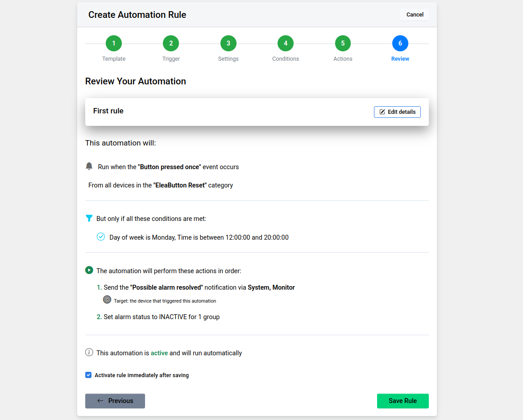Uncheck Activate rule immediately after saving
Image resolution: width=523 pixels, height=420 pixels.
[88, 375]
